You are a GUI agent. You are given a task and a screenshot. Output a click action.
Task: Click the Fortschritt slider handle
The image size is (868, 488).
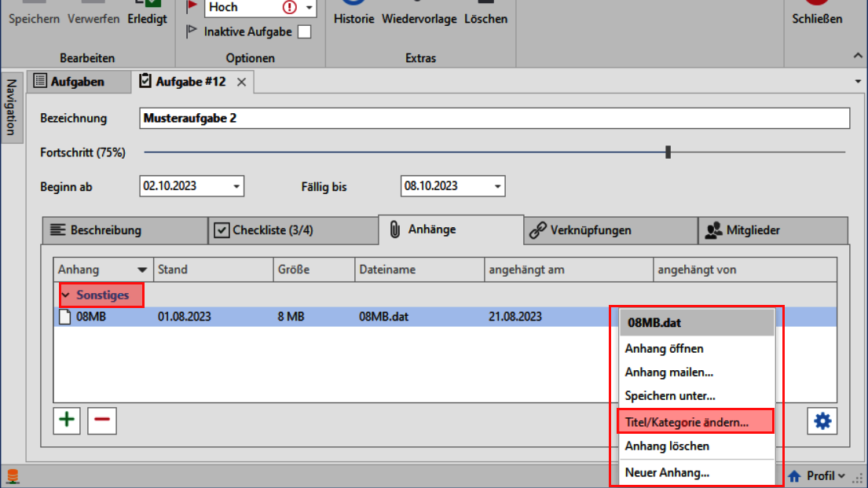pos(668,152)
